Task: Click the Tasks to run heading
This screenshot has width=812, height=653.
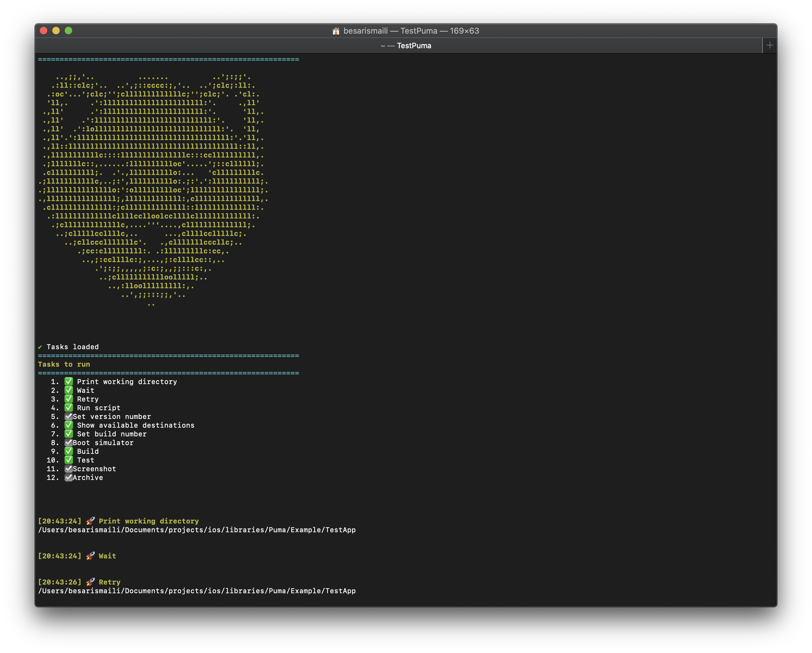Action: pyautogui.click(x=64, y=364)
